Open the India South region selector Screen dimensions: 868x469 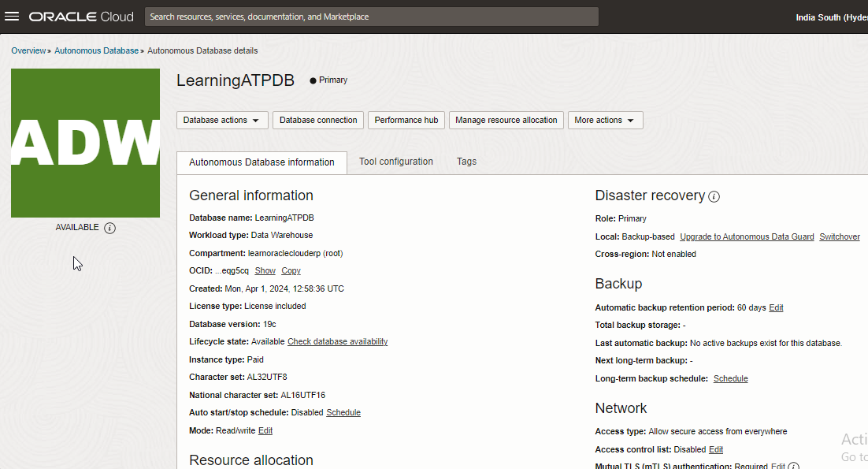click(832, 17)
